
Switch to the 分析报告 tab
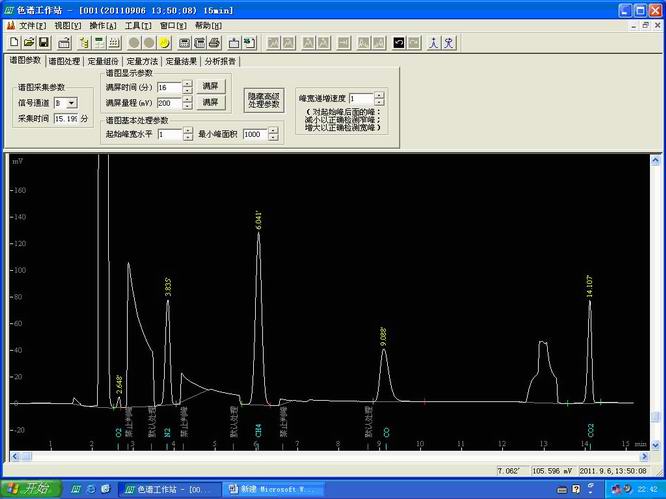point(220,61)
